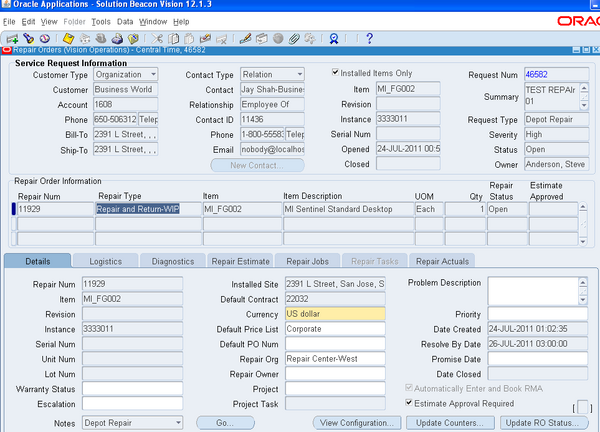Viewport: 600px width, 432px height.
Task: Click Problem Description scroll up arrow
Action: tap(583, 283)
